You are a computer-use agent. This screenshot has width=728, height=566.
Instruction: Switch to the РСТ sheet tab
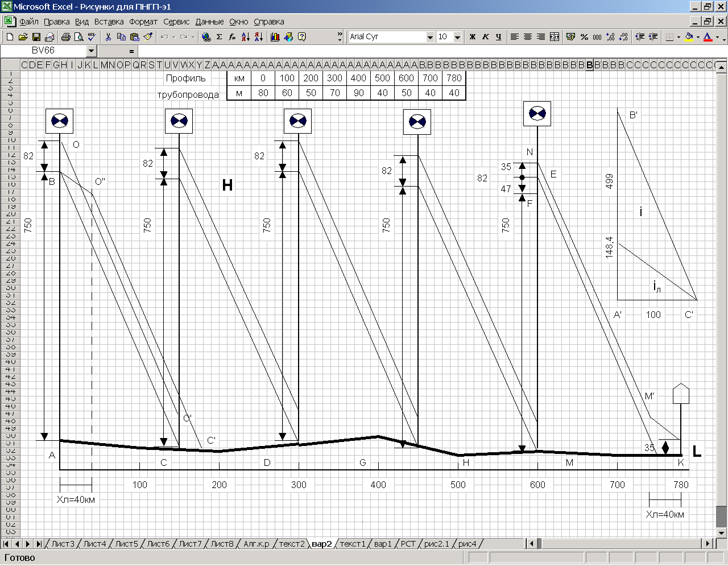click(x=408, y=544)
